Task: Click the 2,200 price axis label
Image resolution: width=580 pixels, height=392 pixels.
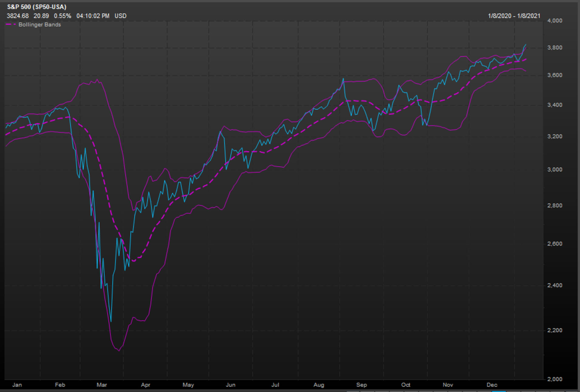Action: [x=555, y=330]
